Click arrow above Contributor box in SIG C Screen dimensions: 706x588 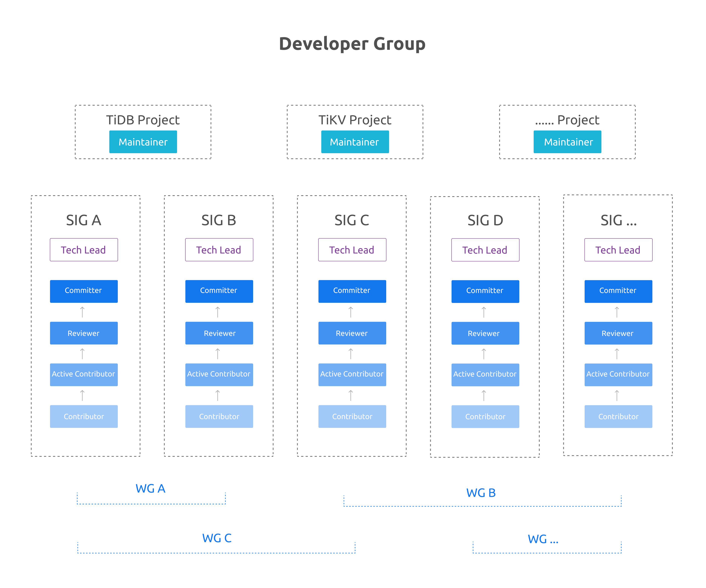click(351, 395)
